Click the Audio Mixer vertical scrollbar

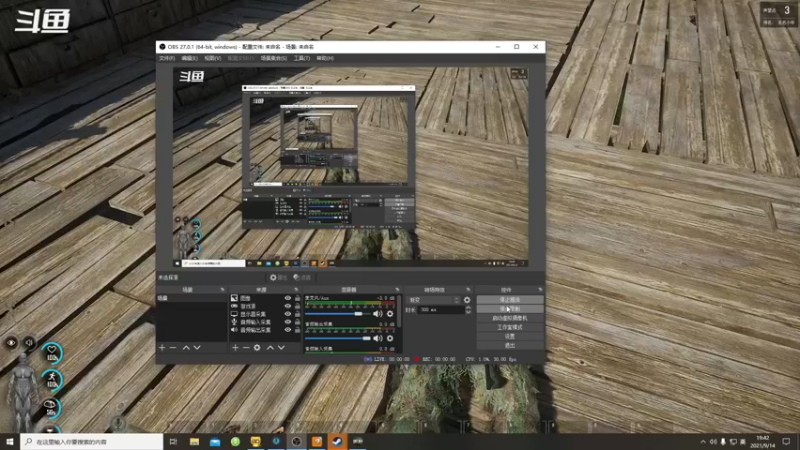pos(399,311)
